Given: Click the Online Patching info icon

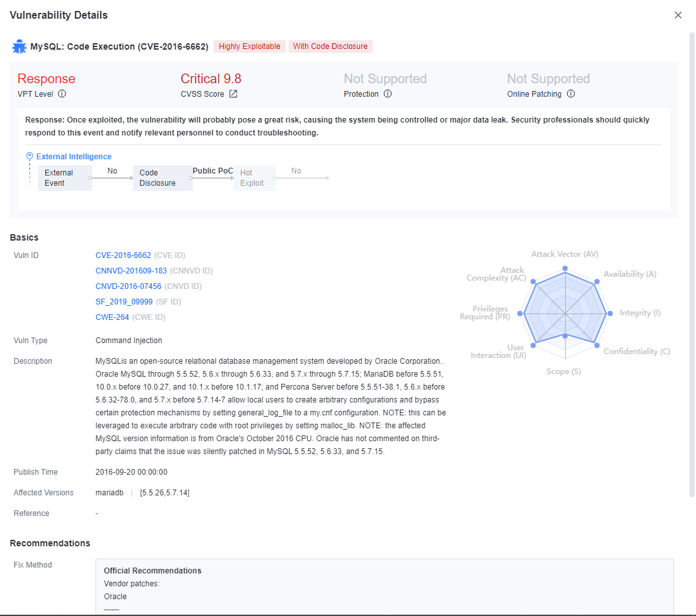Looking at the screenshot, I should click(x=571, y=94).
